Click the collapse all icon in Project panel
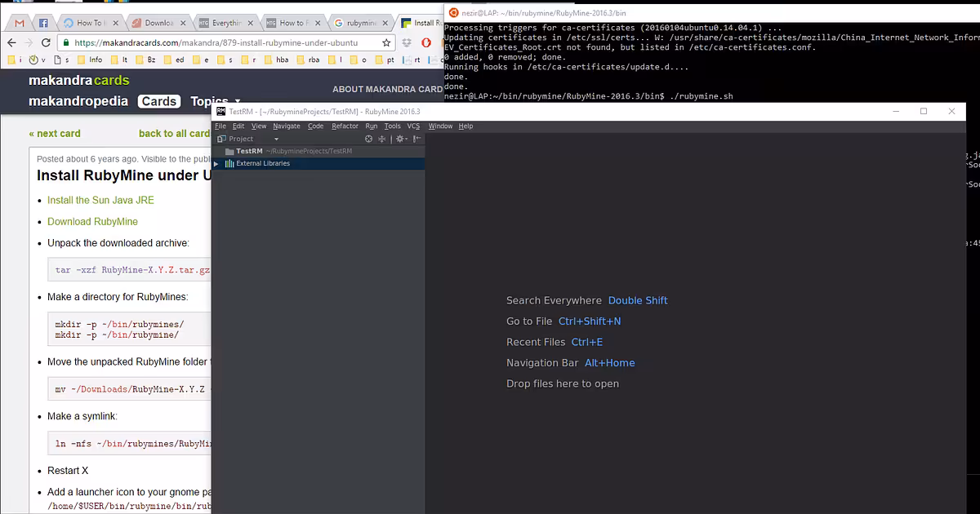This screenshot has width=980, height=514. click(x=381, y=139)
